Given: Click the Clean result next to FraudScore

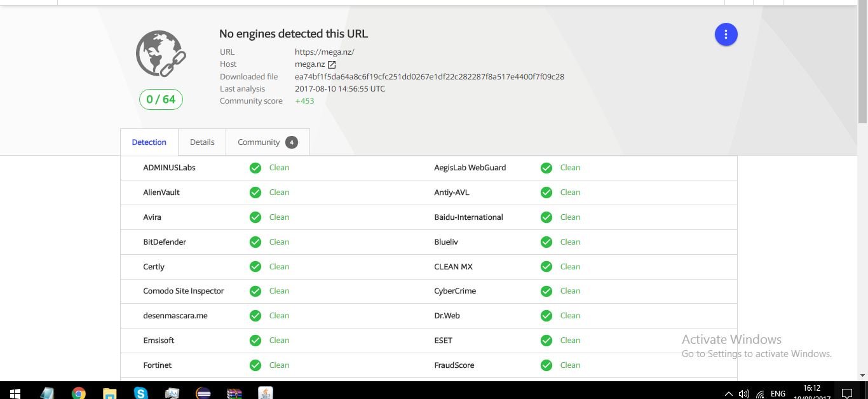Looking at the screenshot, I should (571, 365).
